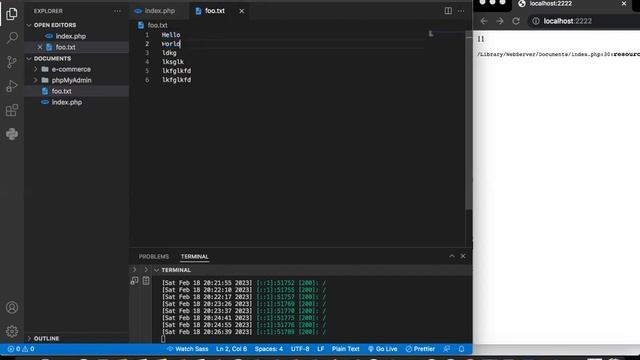640x360 pixels.
Task: Go forward in the browser window
Action: [500, 21]
